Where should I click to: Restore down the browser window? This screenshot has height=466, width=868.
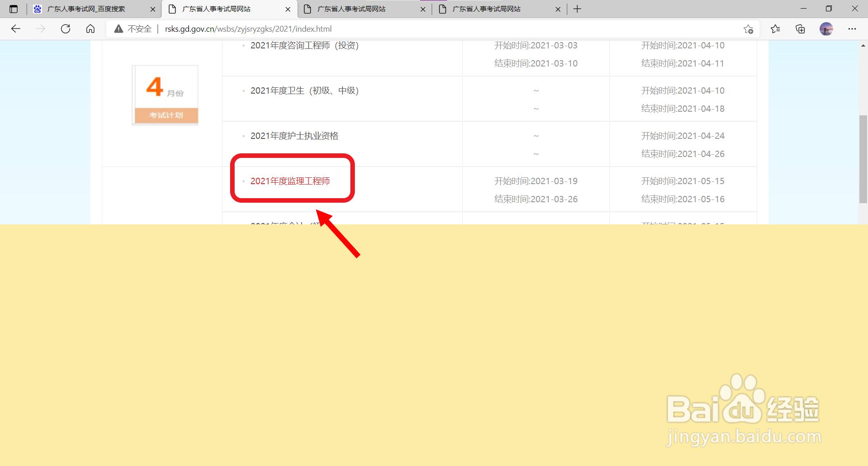(x=829, y=9)
